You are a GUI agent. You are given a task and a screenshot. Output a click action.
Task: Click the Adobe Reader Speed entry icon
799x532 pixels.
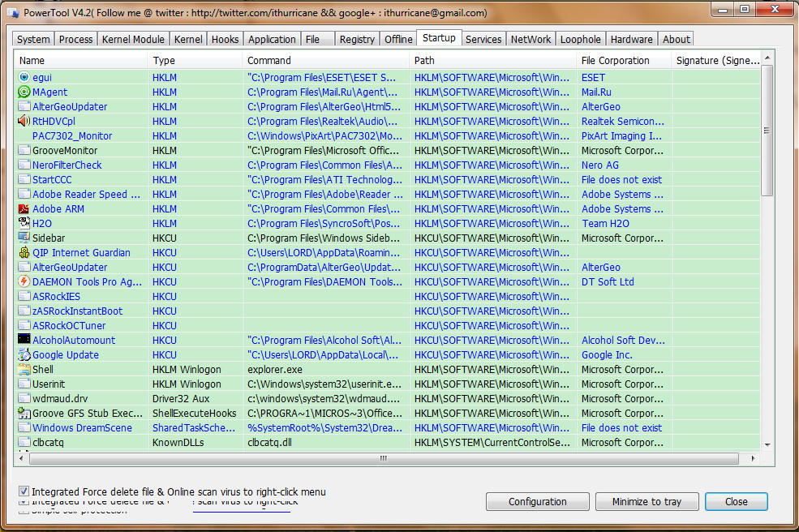pos(24,194)
